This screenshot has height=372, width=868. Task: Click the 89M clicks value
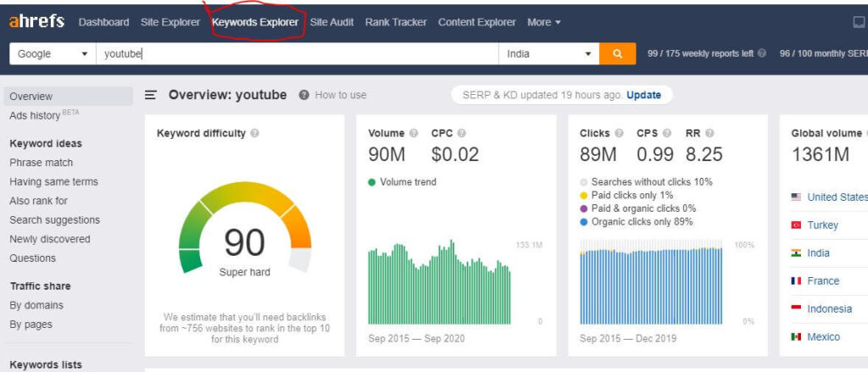[598, 154]
